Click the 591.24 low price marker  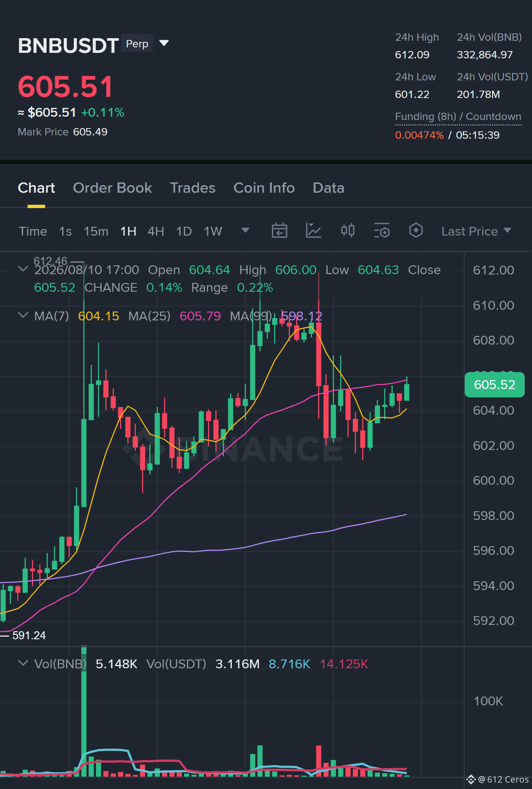[29, 635]
